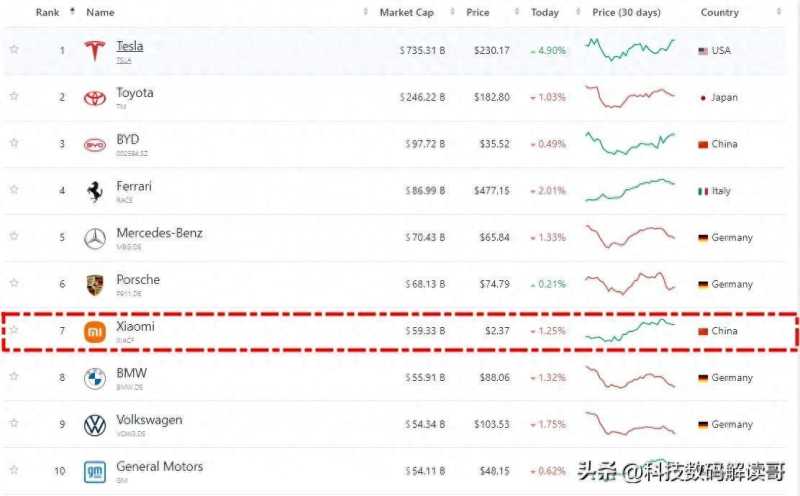Click the BYD logo icon
Screen dimensions: 800x496
pyautogui.click(x=95, y=144)
